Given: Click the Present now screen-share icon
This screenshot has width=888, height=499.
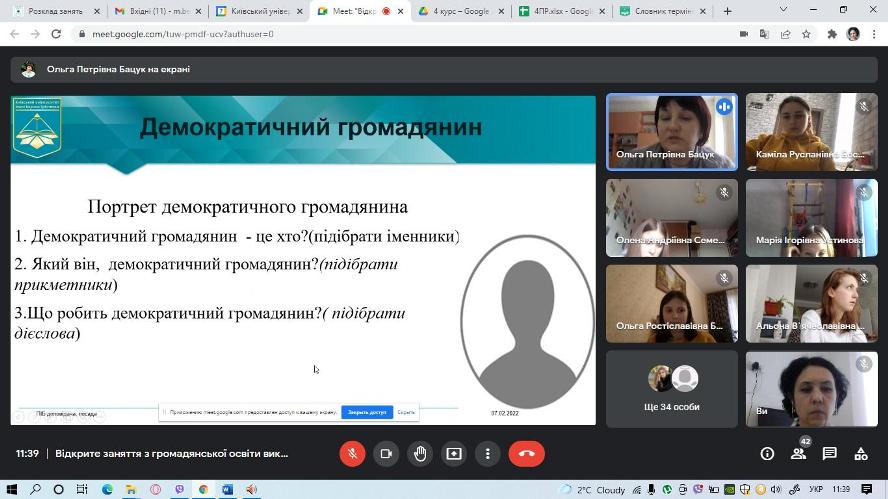Looking at the screenshot, I should point(454,454).
